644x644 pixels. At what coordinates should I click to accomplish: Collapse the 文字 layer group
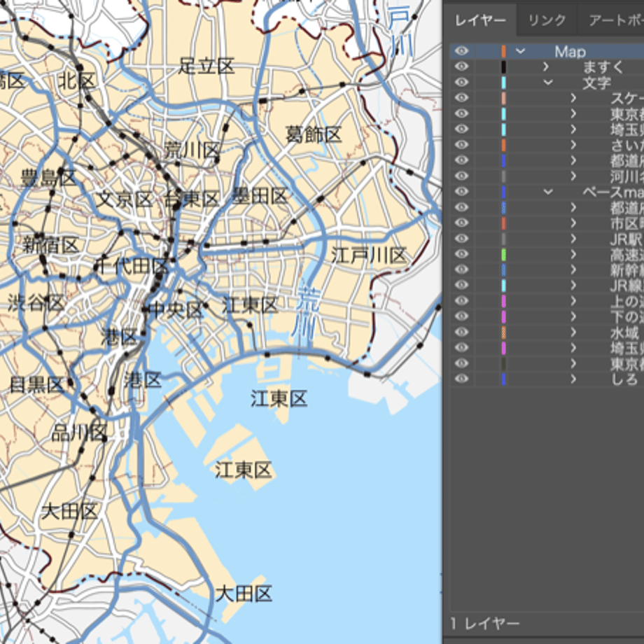(x=548, y=82)
